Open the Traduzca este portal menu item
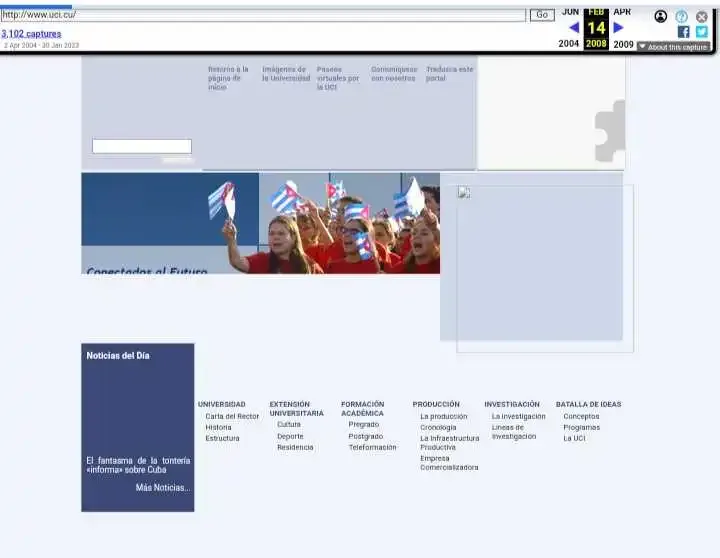Image resolution: width=720 pixels, height=558 pixels. (x=450, y=73)
